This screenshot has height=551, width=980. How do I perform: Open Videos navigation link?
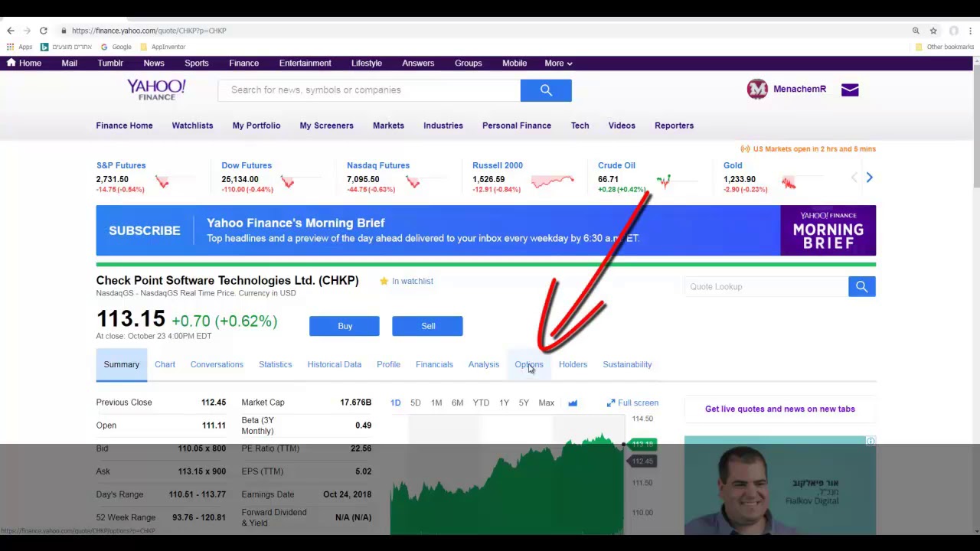pyautogui.click(x=622, y=126)
